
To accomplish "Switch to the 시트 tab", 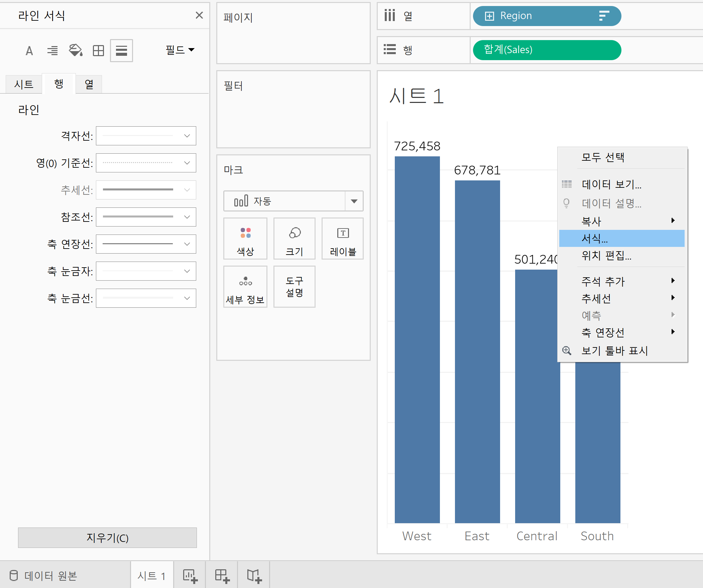I will tap(24, 84).
